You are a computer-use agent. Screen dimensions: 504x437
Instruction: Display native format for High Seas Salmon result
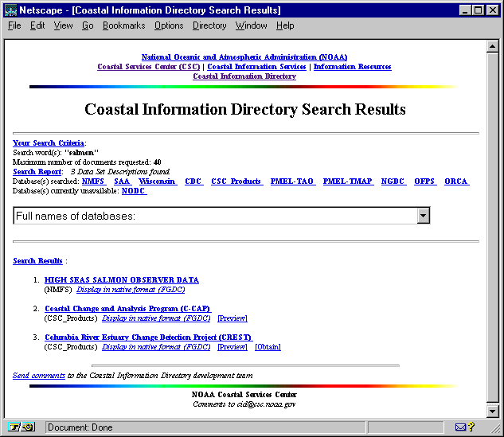(x=131, y=290)
